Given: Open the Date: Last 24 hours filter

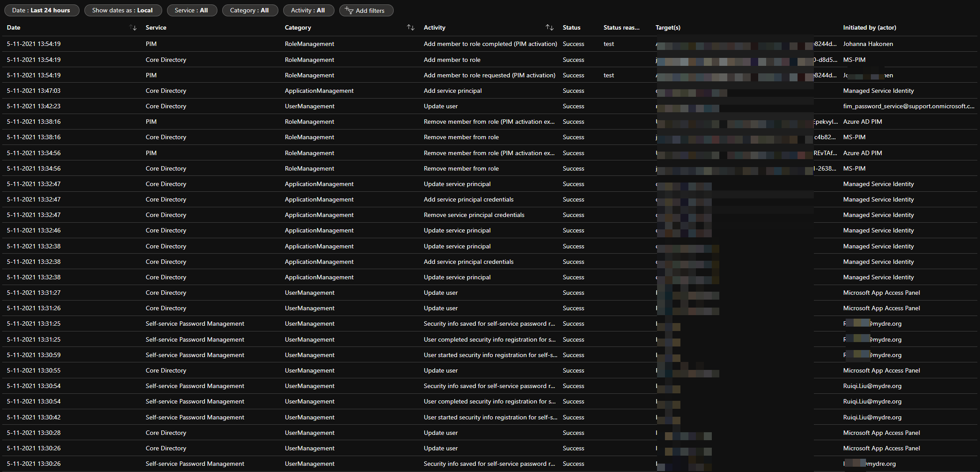Looking at the screenshot, I should pyautogui.click(x=42, y=10).
